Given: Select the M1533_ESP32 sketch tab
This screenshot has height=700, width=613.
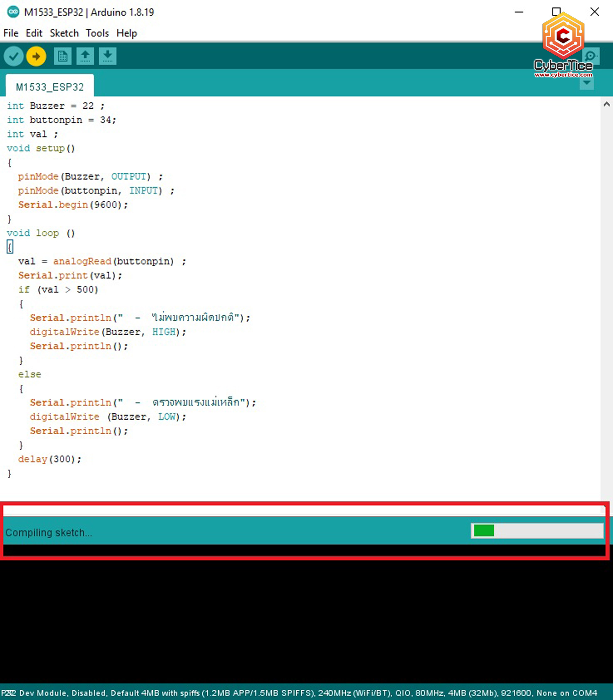Looking at the screenshot, I should point(49,87).
